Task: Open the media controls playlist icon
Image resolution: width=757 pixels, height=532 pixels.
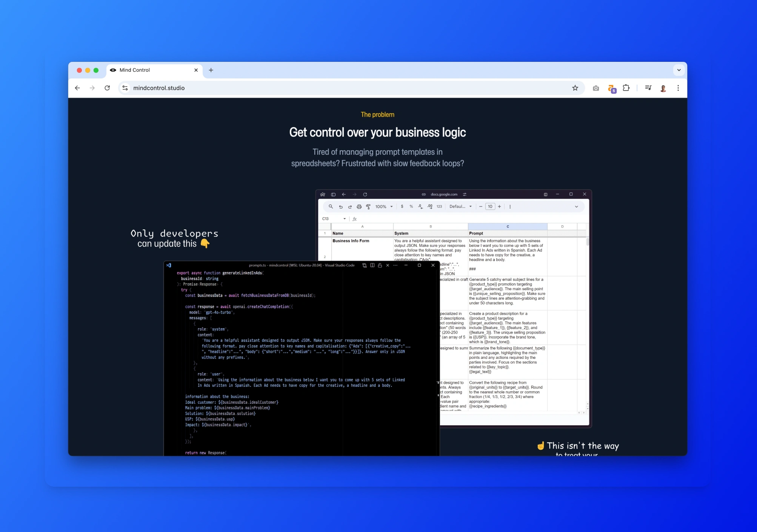Action: (648, 88)
